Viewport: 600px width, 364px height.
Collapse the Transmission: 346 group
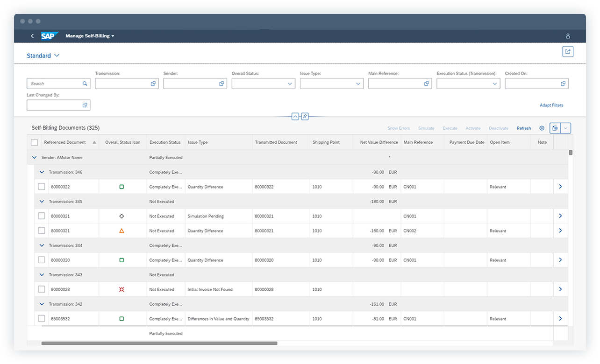(42, 172)
